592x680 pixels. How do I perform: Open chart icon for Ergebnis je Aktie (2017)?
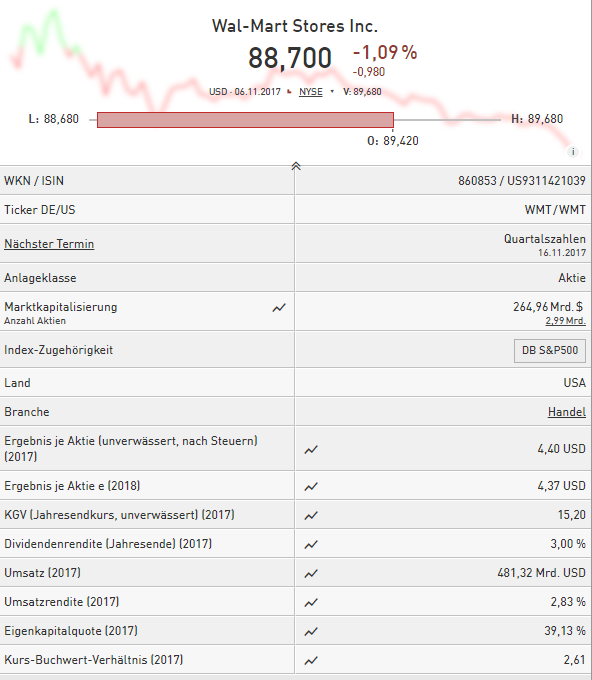[x=311, y=450]
